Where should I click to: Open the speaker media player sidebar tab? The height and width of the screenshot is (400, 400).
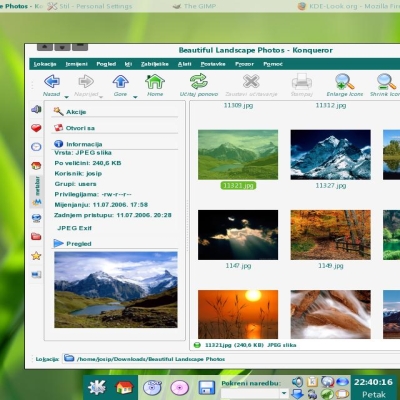pyautogui.click(x=36, y=109)
